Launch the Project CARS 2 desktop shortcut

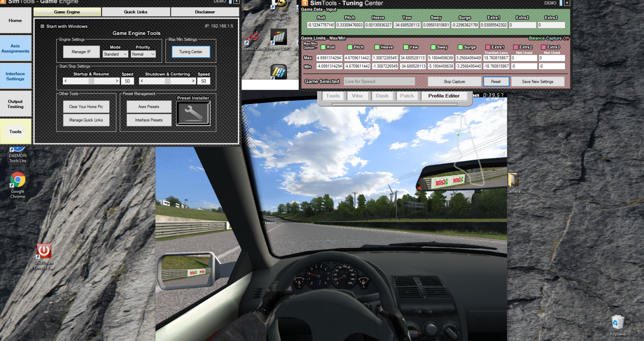point(279,42)
